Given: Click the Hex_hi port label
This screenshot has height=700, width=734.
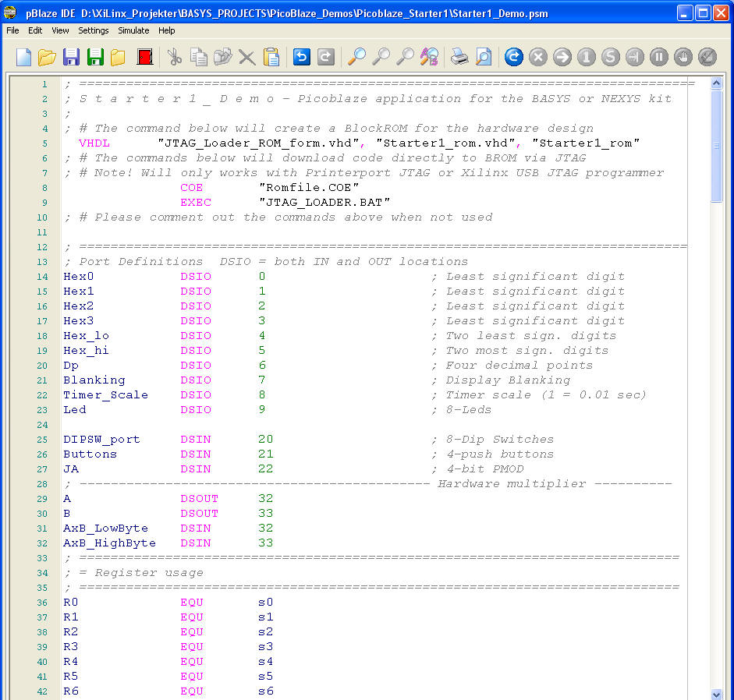Looking at the screenshot, I should 86,351.
